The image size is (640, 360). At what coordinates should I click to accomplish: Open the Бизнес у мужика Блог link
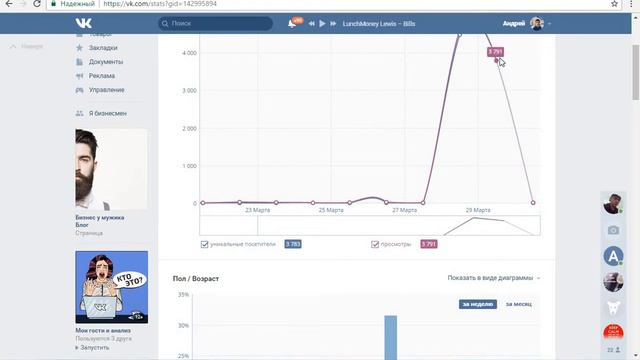pos(100,221)
